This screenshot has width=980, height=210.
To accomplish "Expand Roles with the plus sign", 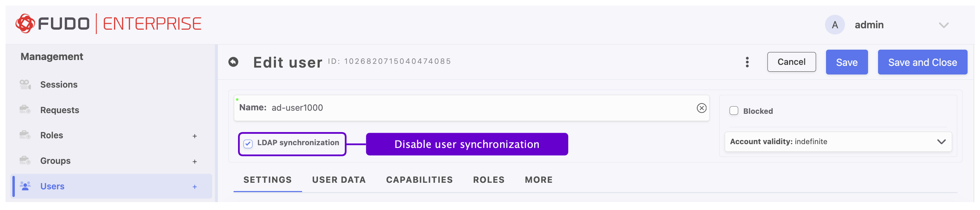I will point(194,136).
